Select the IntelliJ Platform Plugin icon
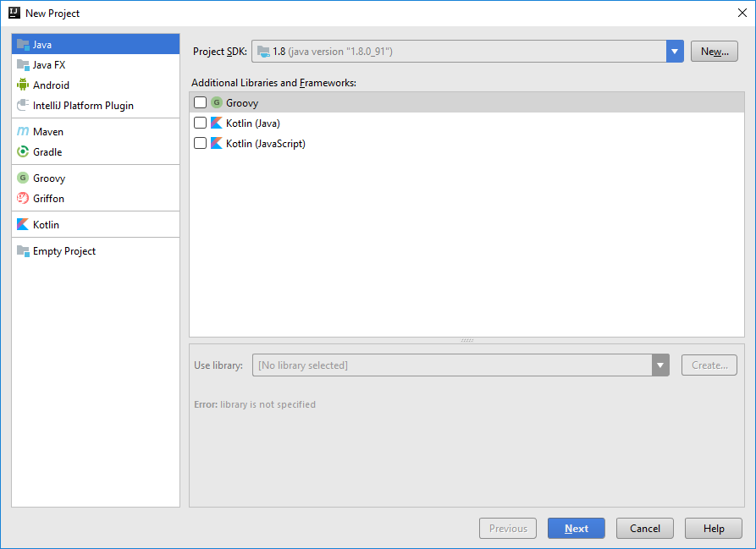 (x=23, y=106)
